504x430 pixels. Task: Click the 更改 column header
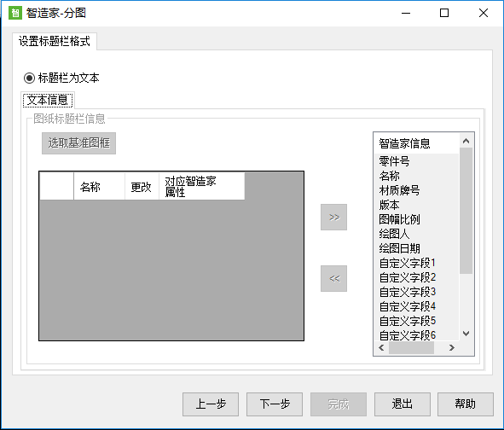[142, 186]
